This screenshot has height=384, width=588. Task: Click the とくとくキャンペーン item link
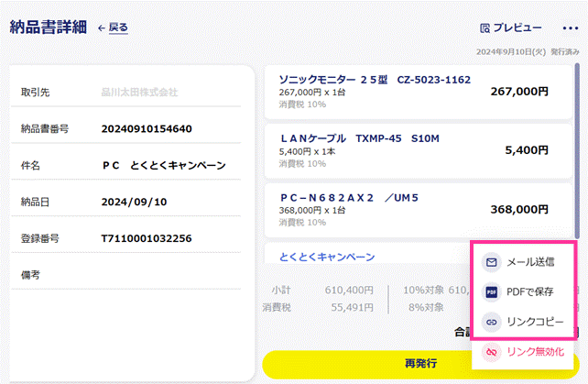point(327,257)
